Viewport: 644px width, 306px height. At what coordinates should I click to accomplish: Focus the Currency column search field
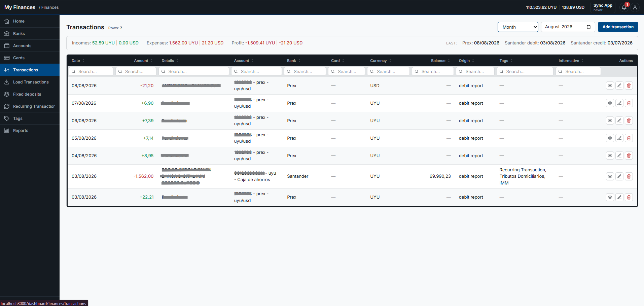pyautogui.click(x=388, y=71)
